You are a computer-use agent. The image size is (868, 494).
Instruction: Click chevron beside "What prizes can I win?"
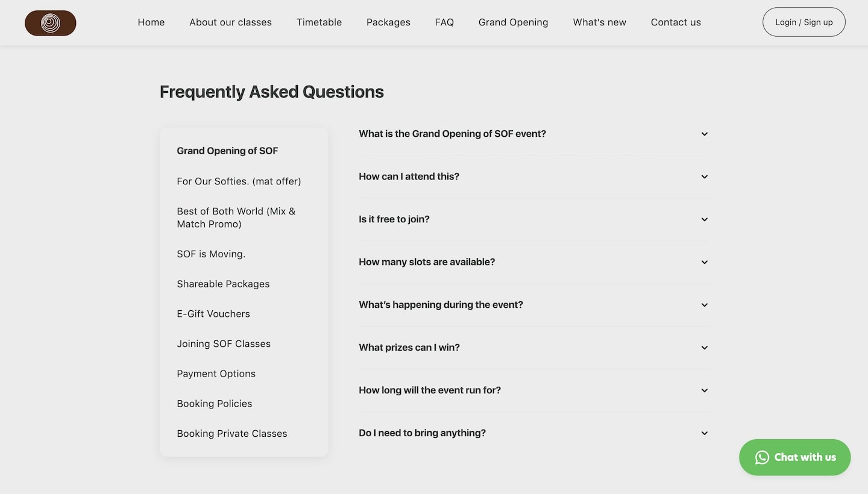(x=704, y=348)
